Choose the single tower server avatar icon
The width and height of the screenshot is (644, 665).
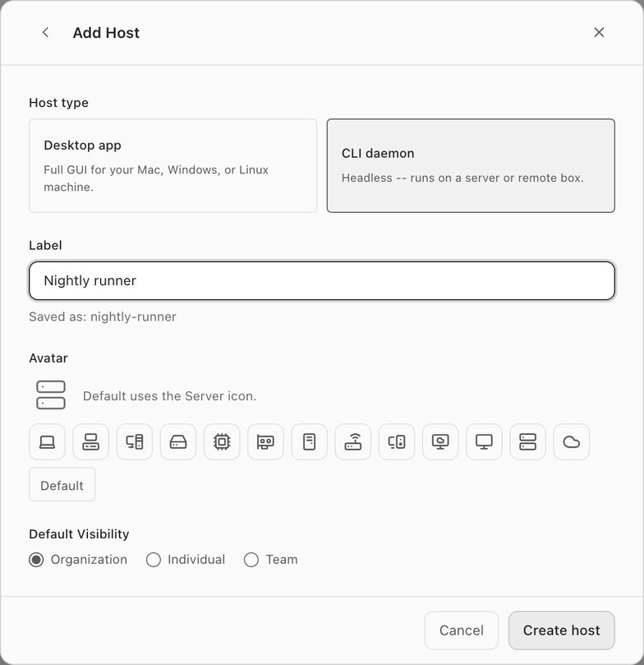point(310,442)
